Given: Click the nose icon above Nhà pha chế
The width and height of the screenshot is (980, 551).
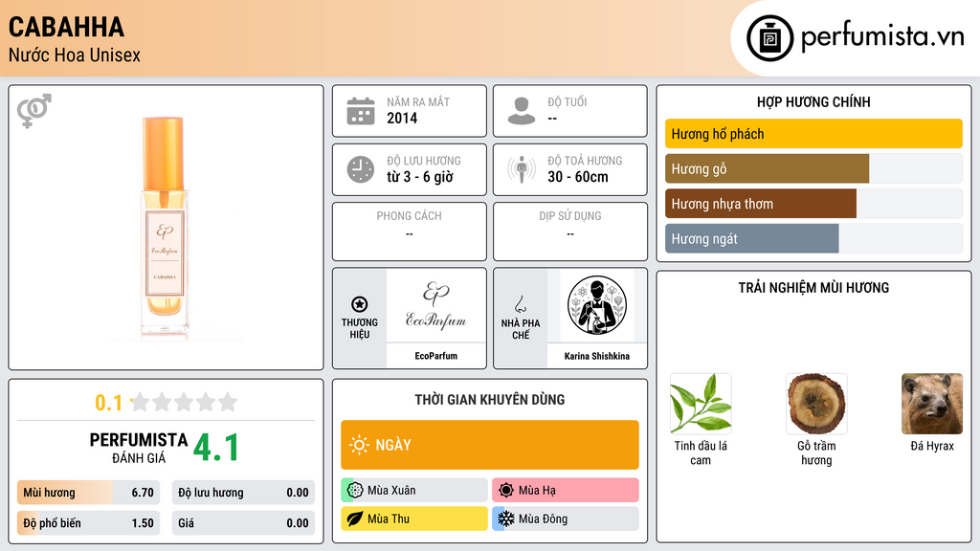Looking at the screenshot, I should coord(520,304).
